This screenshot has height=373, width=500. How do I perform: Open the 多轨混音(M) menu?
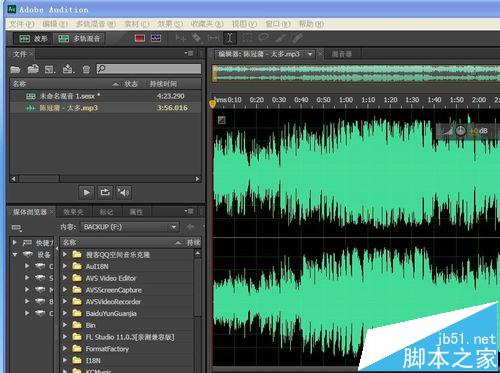coord(96,24)
